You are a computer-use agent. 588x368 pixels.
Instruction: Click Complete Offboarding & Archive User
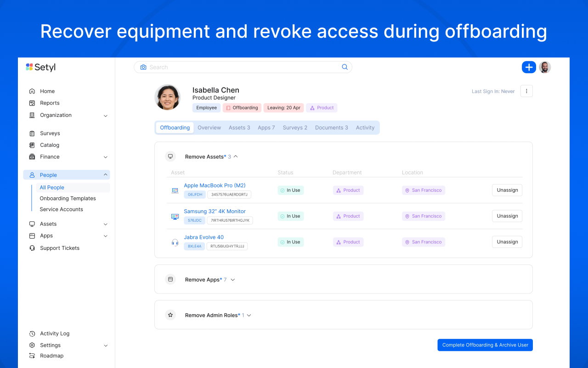(485, 345)
